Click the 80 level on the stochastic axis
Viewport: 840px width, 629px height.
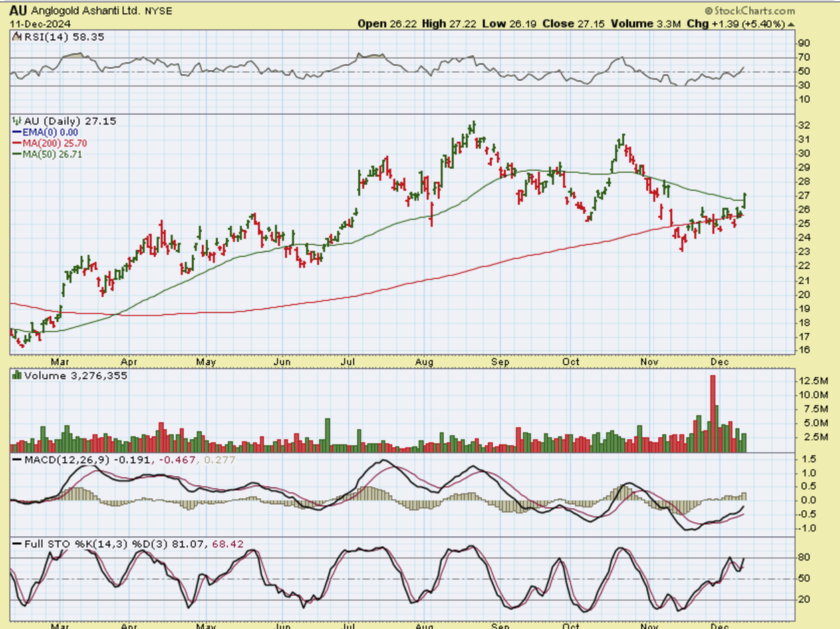point(804,558)
